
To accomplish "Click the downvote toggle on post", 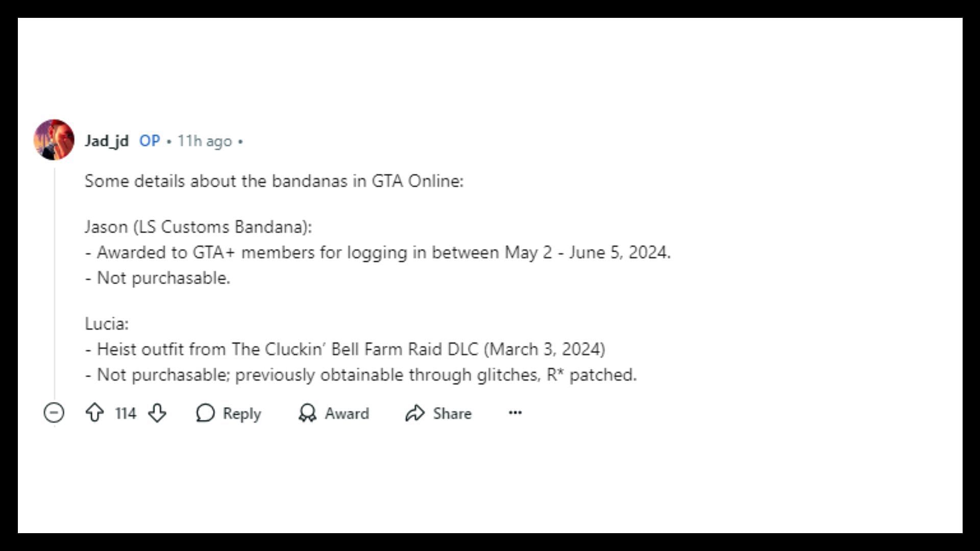I will [156, 413].
